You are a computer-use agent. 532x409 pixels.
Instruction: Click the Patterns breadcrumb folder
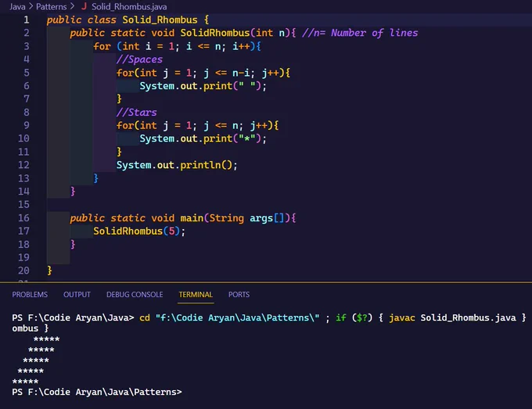tap(51, 6)
